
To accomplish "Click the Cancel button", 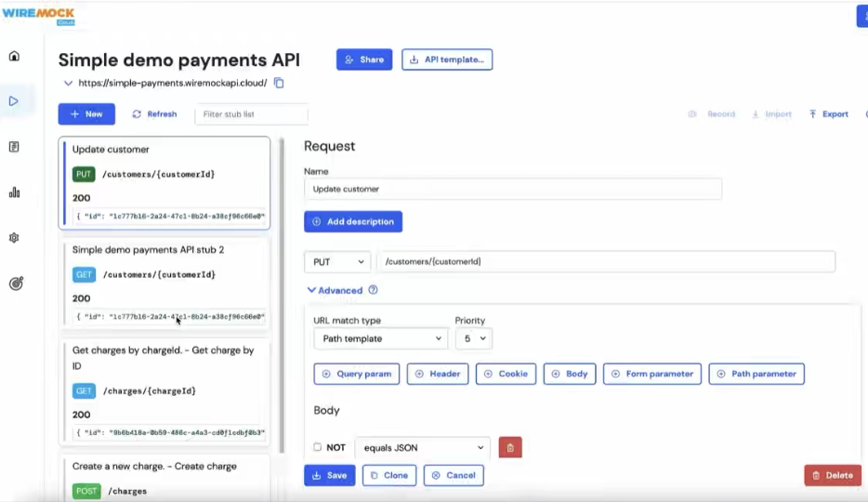I will (454, 475).
